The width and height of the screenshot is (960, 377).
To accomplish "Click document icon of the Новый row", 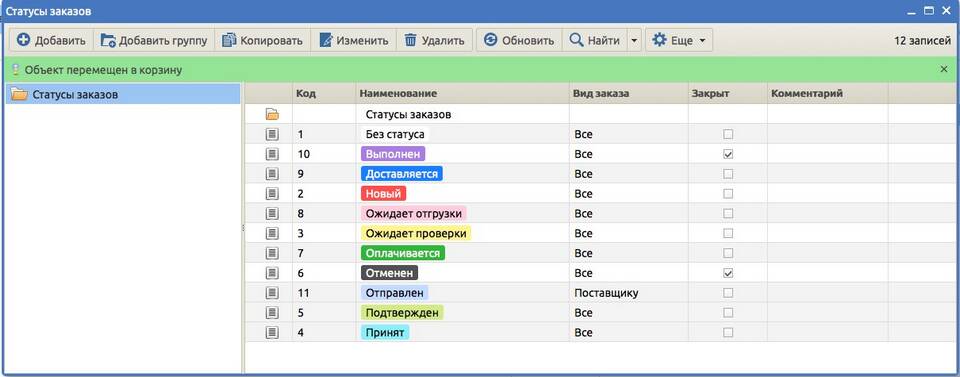I will tap(272, 193).
